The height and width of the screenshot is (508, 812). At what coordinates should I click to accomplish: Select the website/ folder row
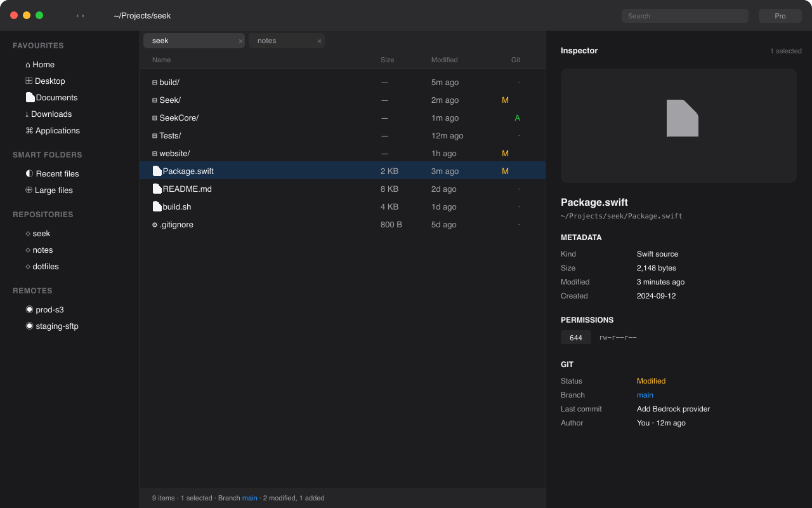343,154
